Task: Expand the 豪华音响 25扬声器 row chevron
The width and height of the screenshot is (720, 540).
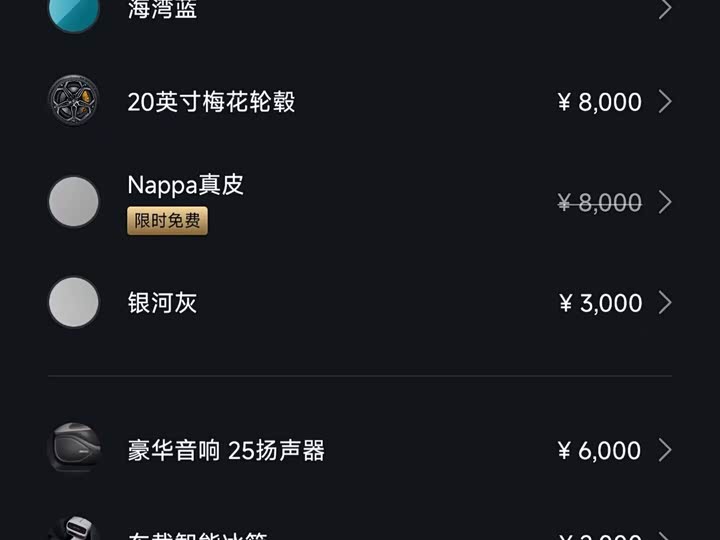Action: tap(665, 450)
